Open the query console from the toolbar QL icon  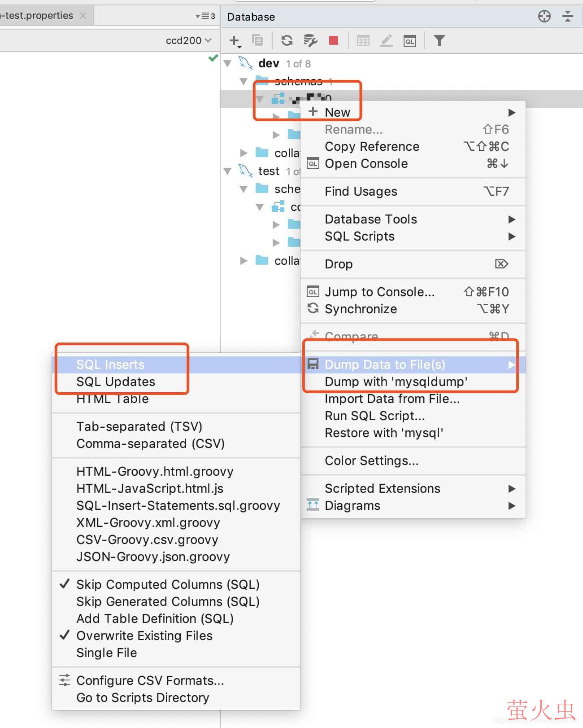pyautogui.click(x=410, y=41)
